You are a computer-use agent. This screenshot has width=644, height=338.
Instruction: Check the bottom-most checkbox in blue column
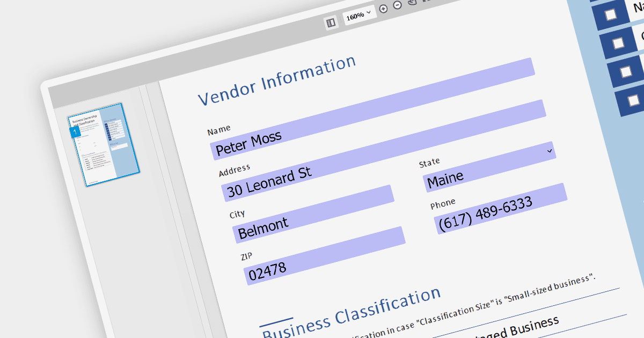(634, 100)
